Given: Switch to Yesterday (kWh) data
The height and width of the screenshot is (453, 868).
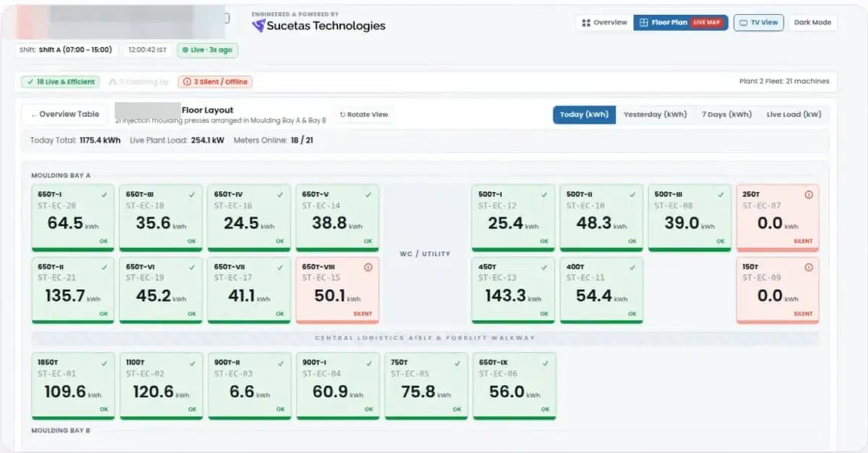Looking at the screenshot, I should tap(655, 114).
